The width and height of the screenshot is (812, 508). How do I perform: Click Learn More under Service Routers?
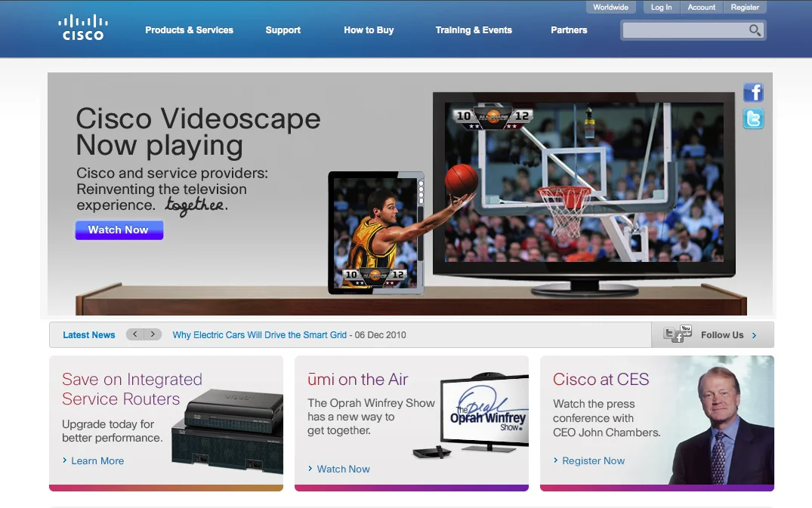coord(97,460)
